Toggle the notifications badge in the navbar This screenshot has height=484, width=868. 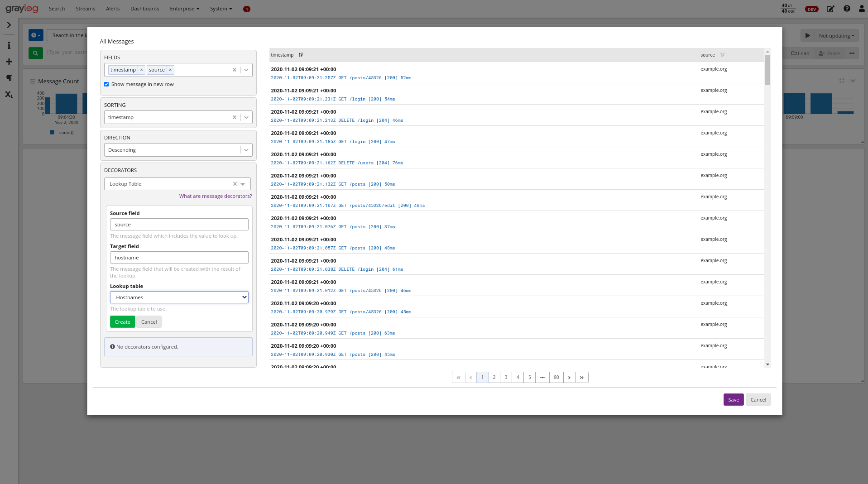point(247,9)
